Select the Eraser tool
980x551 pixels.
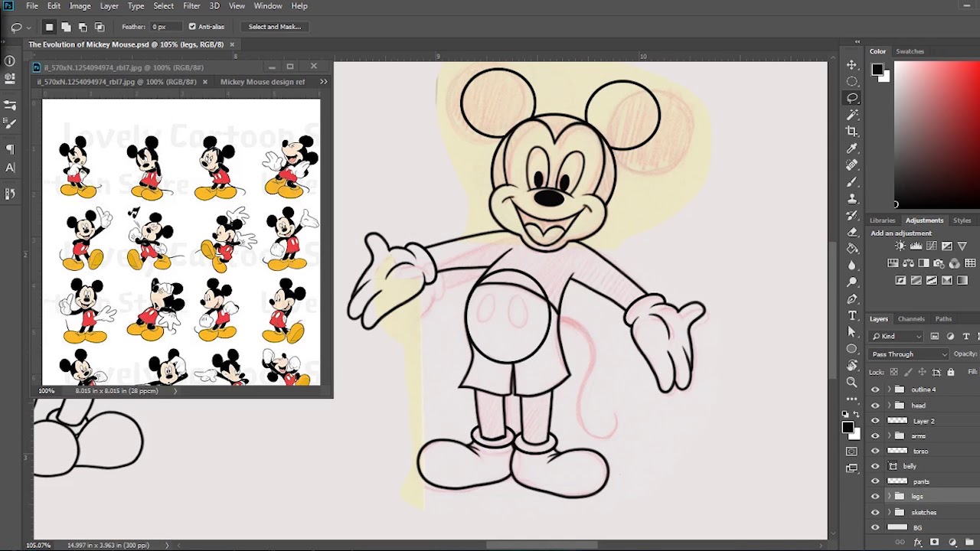[852, 232]
